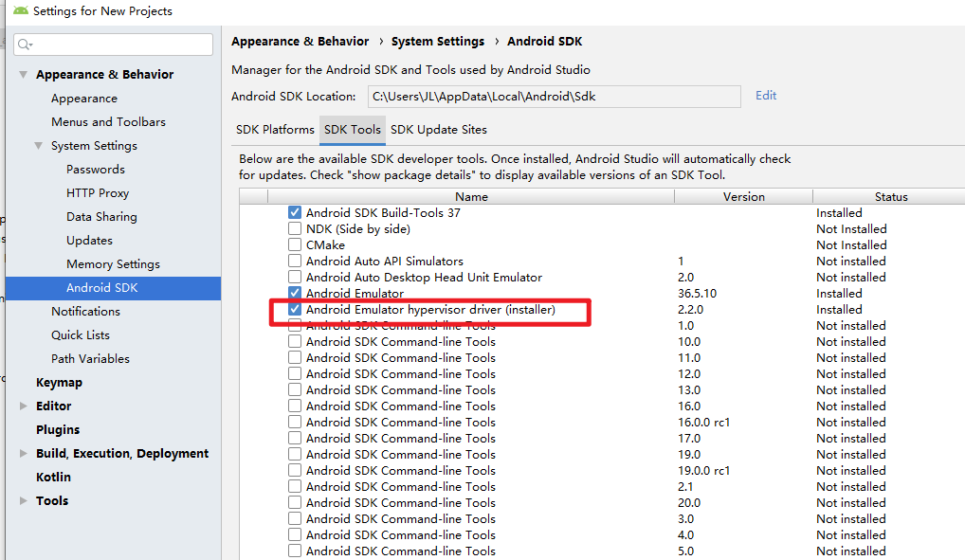Click Not installed status for CMake

point(851,244)
